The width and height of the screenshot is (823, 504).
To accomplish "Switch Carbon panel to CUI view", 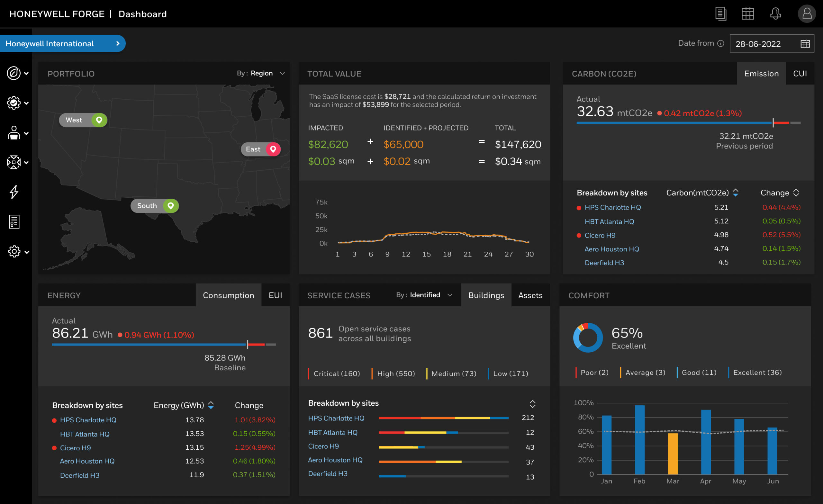I will 800,74.
